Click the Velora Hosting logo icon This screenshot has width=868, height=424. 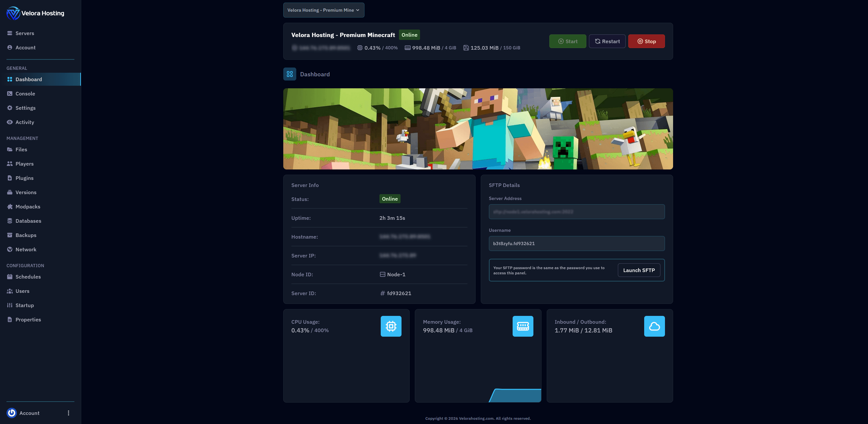[13, 13]
